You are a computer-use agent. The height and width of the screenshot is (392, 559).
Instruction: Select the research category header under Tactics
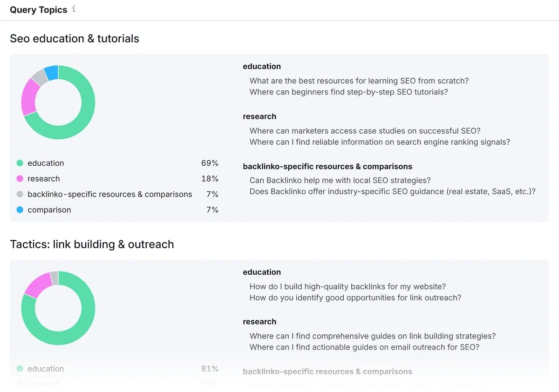click(x=259, y=321)
